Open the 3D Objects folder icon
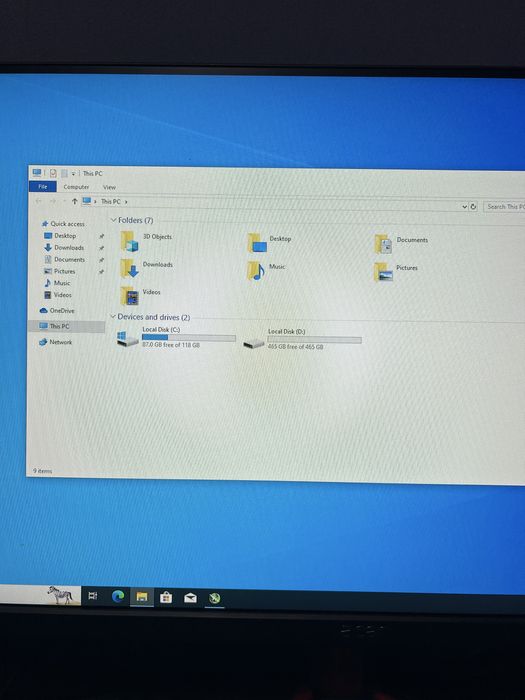Image resolution: width=525 pixels, height=700 pixels. [x=129, y=242]
